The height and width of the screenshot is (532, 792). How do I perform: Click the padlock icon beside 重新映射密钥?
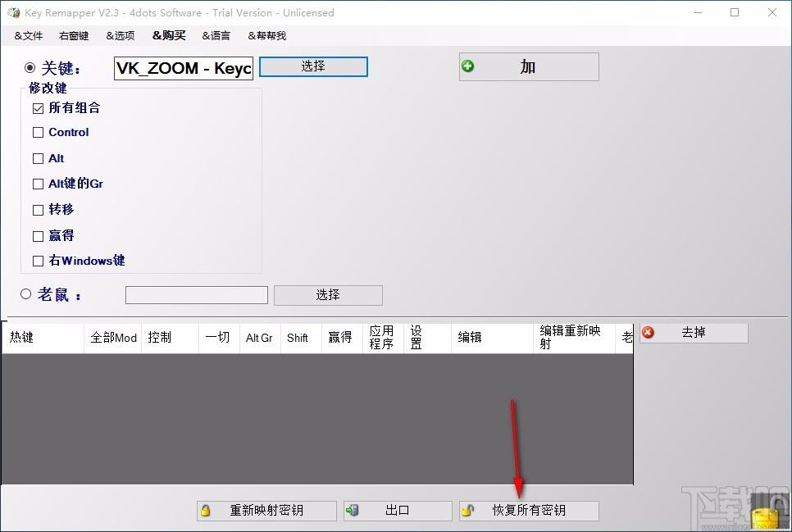(206, 510)
